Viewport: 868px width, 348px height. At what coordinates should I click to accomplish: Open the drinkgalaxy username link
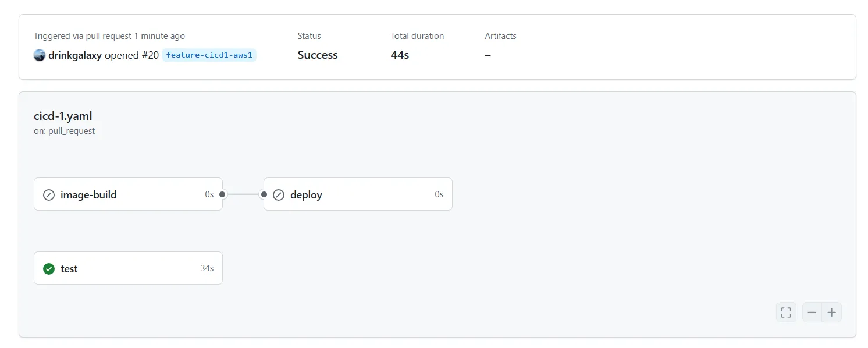click(75, 55)
